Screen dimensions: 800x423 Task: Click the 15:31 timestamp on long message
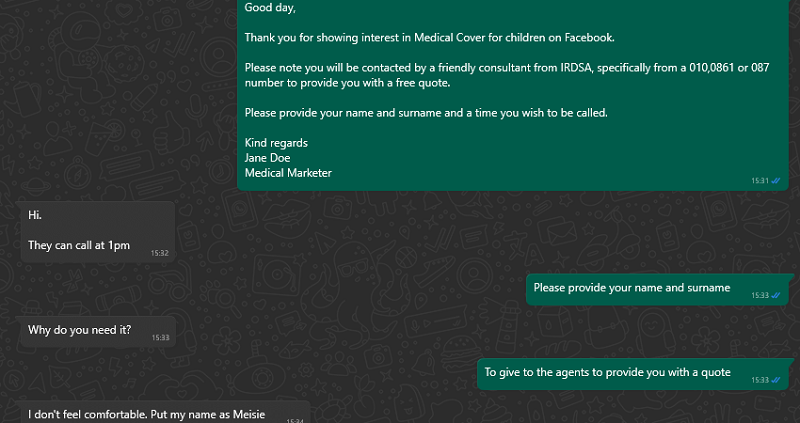coord(759,181)
